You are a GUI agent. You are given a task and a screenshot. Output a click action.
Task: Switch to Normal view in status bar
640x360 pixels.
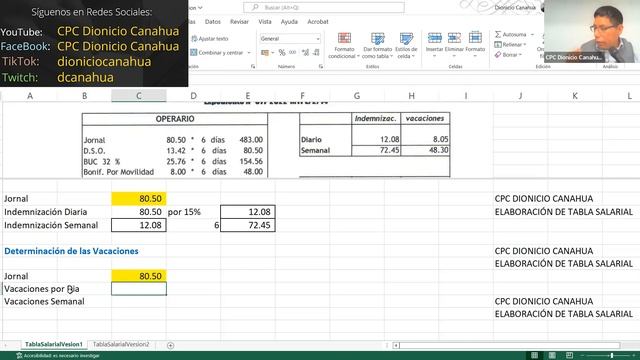[534, 355]
